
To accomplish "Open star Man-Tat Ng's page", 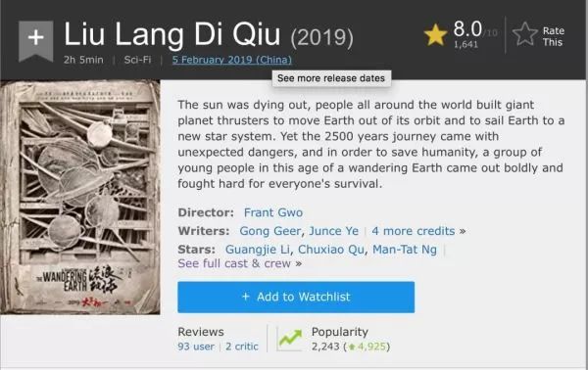I will (405, 250).
